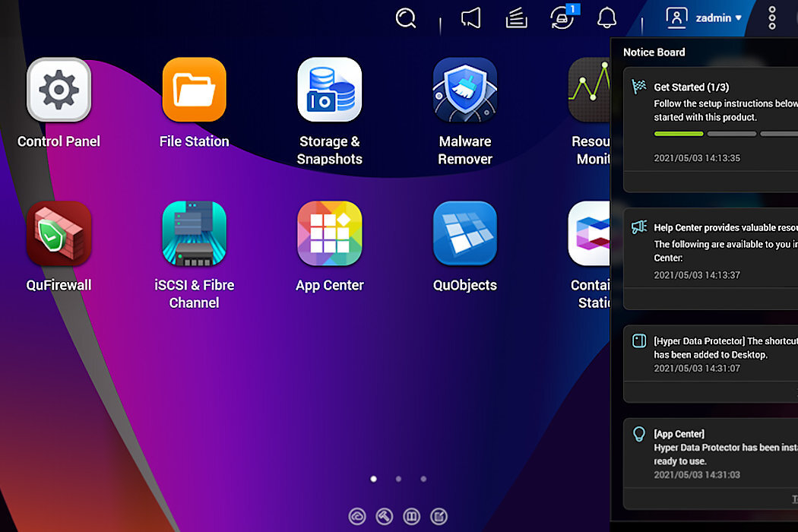This screenshot has width=798, height=532.
Task: Click the search magnifier icon
Action: 406,18
